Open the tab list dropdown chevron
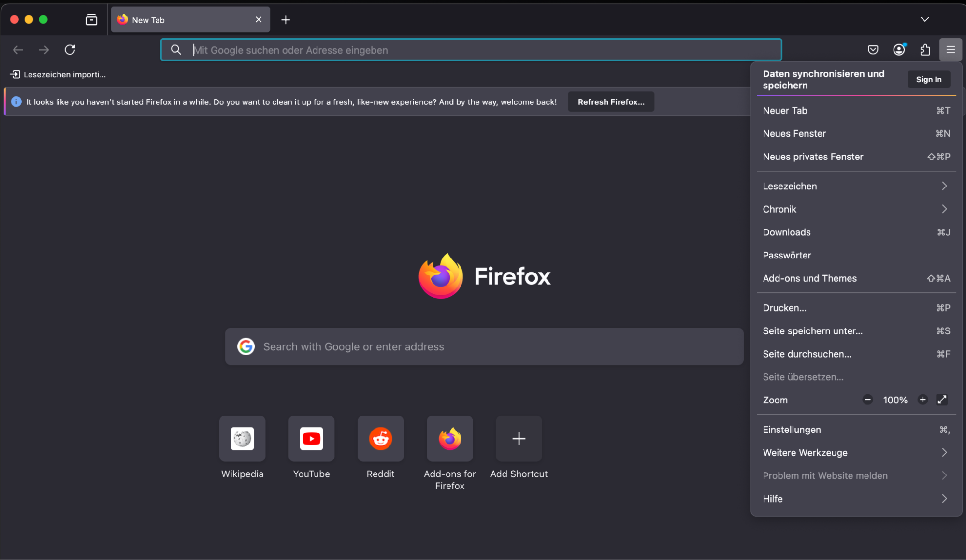The width and height of the screenshot is (966, 560). [x=924, y=19]
